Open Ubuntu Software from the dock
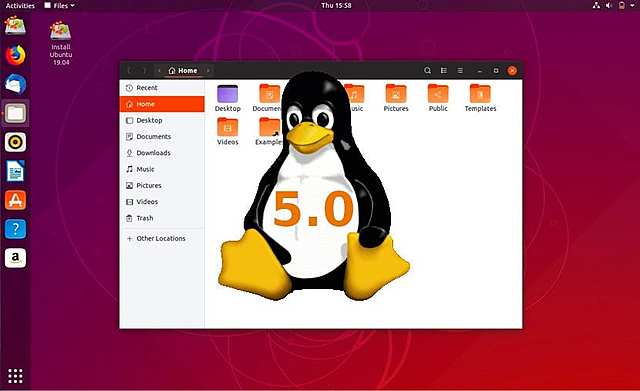The height and width of the screenshot is (391, 640). click(x=16, y=200)
